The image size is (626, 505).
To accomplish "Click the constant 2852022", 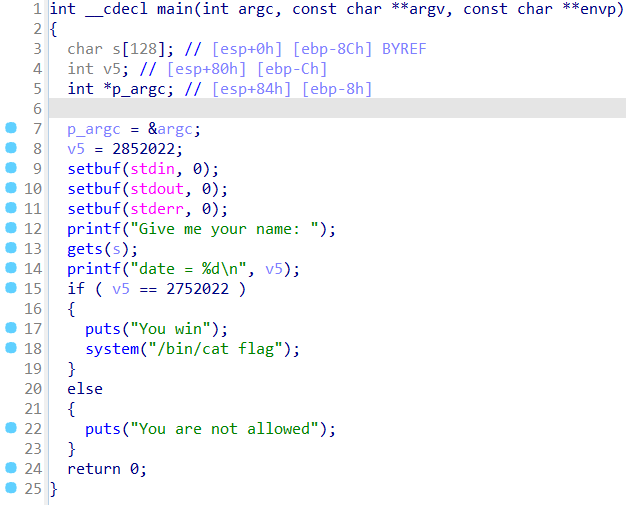I will pyautogui.click(x=143, y=149).
